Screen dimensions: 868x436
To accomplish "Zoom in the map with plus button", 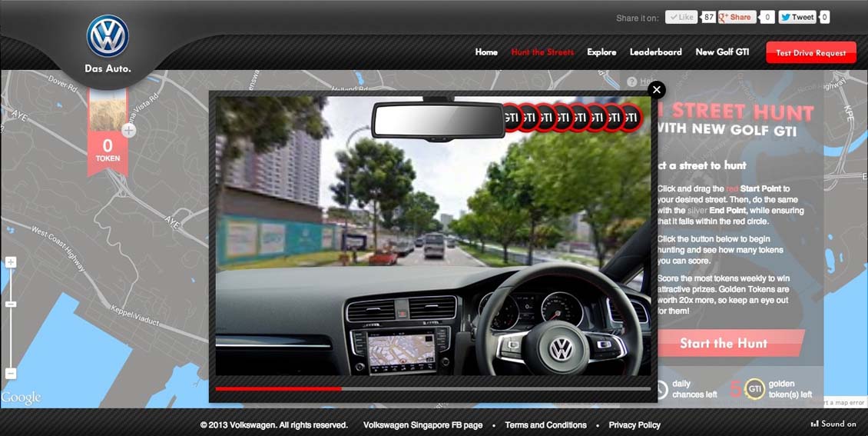I will [11, 262].
